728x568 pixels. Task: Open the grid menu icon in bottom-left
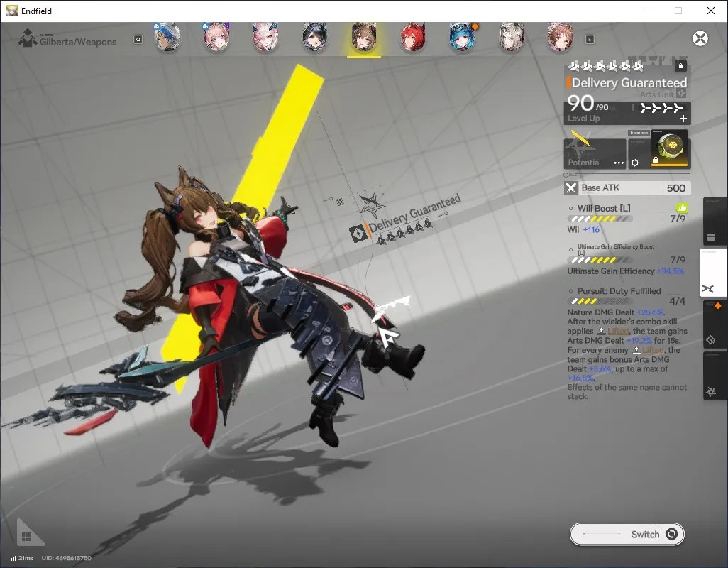tap(26, 537)
